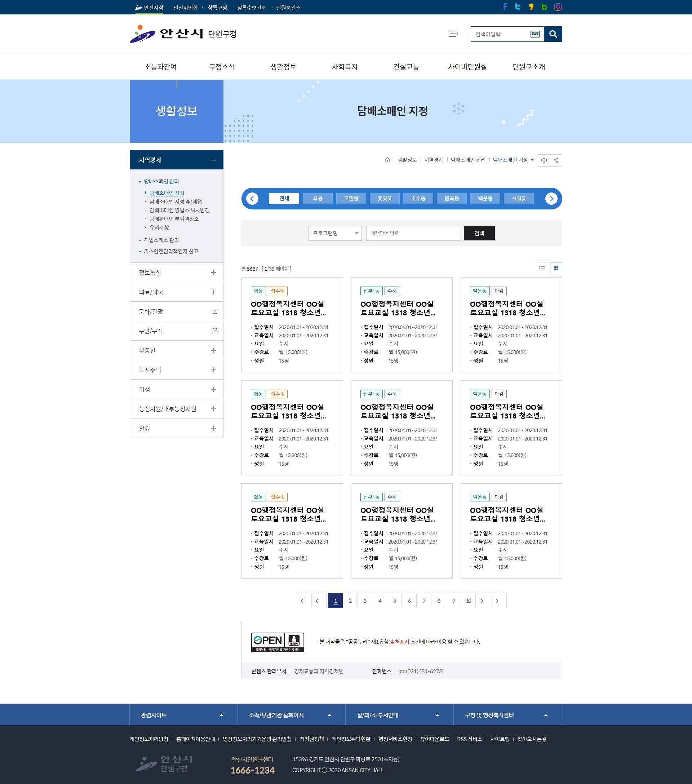Open the 소통과참여 main menu
Screen dimensions: 692x784
[x=160, y=67]
